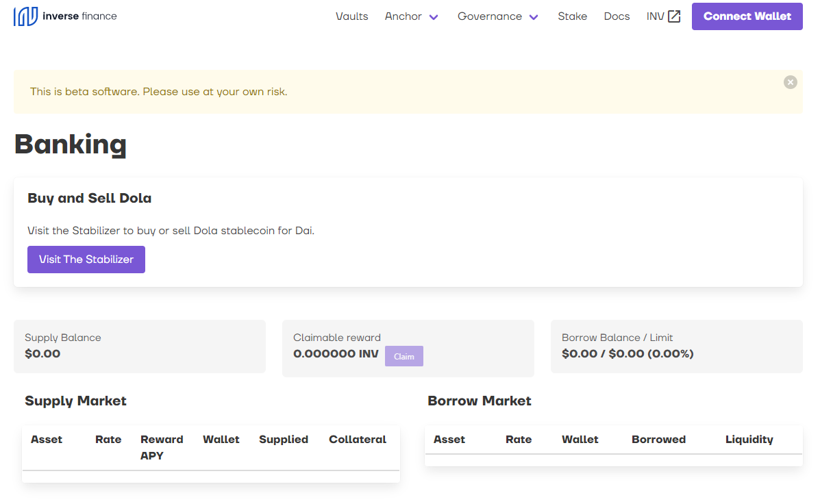Click the Stabilizer description sentence
820x504 pixels.
tap(171, 231)
